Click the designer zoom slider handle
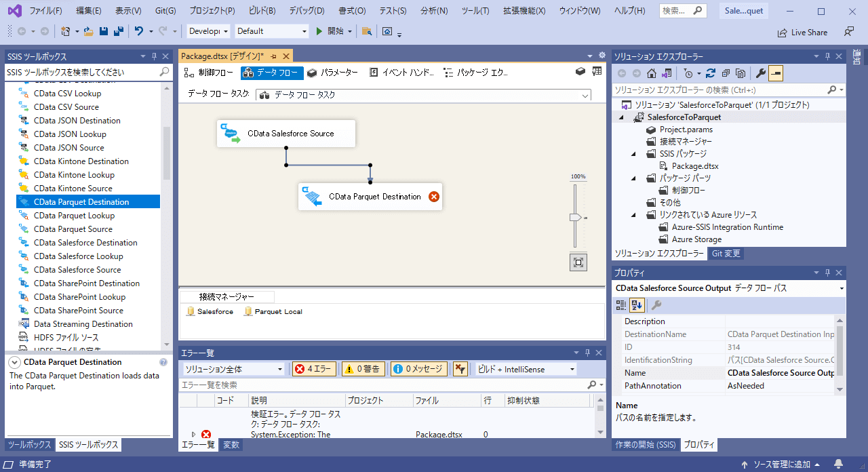Screen dimensions: 868x472 click(575, 217)
